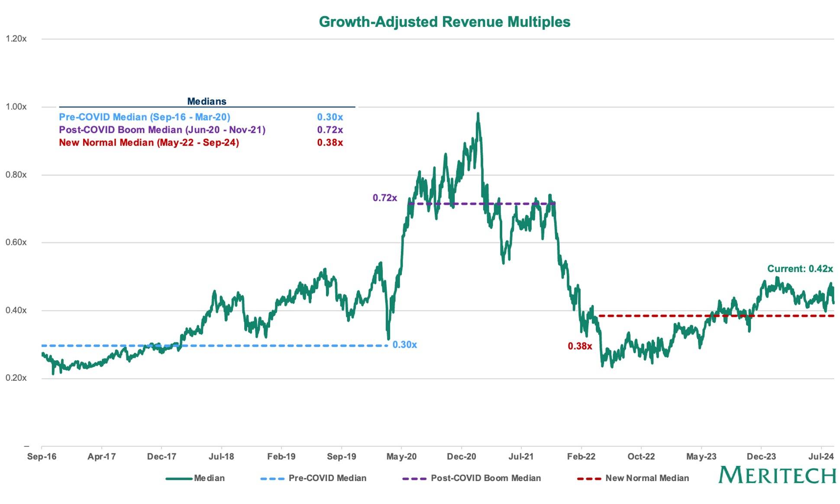
Task: Click the Current: 0.42x annotation
Action: [x=800, y=268]
